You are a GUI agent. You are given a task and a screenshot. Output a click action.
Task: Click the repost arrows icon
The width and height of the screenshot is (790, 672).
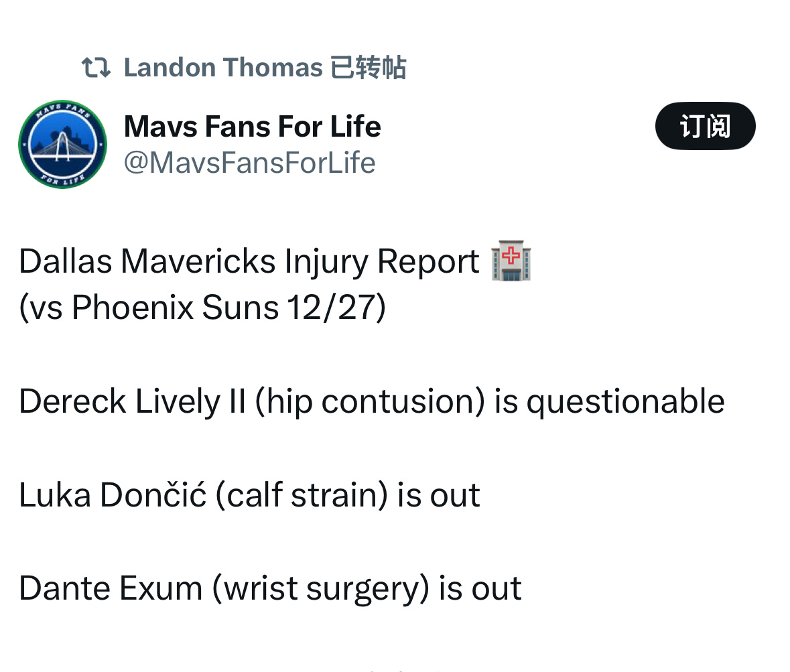point(96,68)
